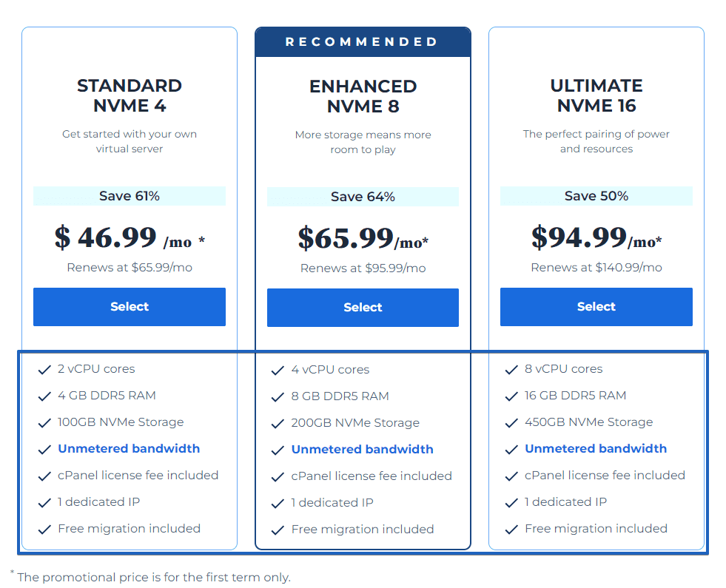726x588 pixels.
Task: Click checkmark beside 2 vCPU cores
Action: 44,370
